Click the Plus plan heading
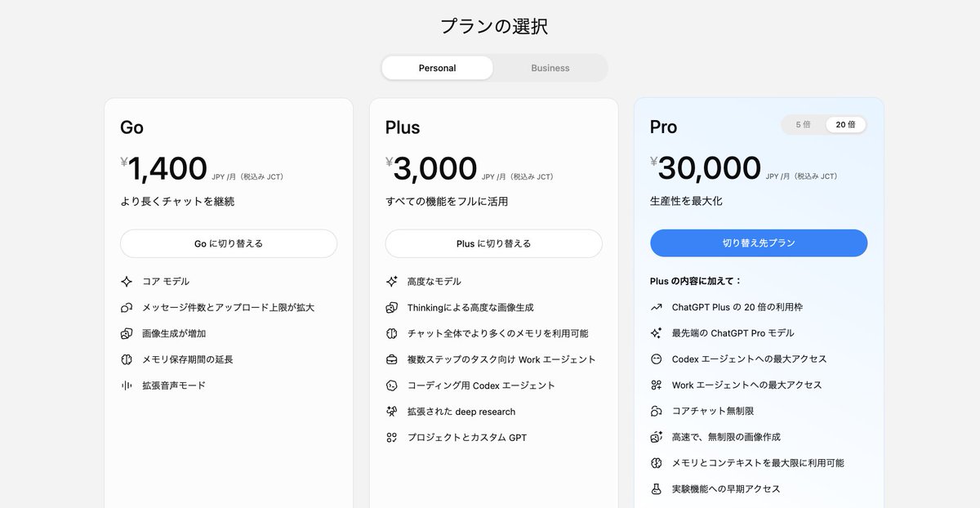Image resolution: width=980 pixels, height=508 pixels. click(403, 127)
